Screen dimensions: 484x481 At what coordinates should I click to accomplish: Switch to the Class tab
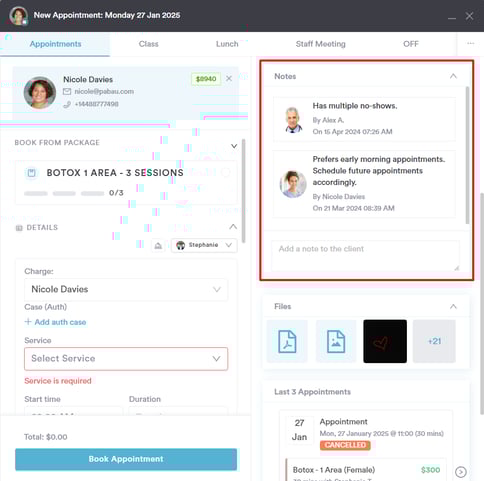tap(149, 44)
